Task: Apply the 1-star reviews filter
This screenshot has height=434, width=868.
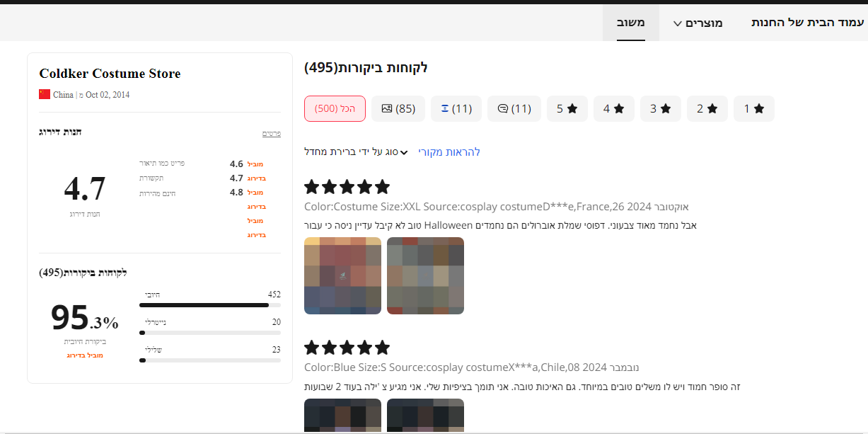Action: click(753, 108)
